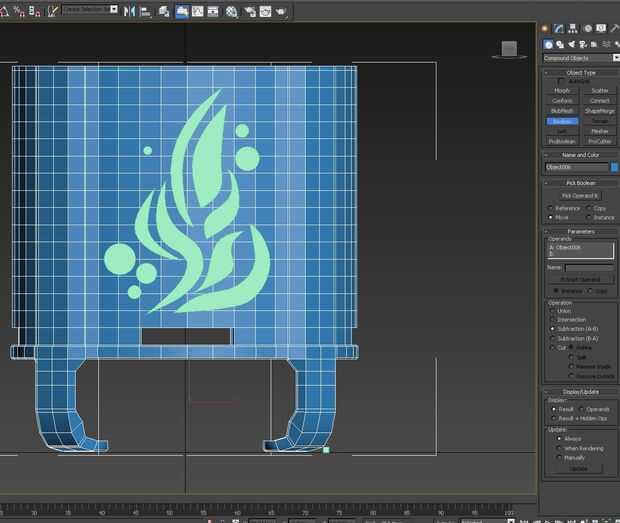620x523 pixels.
Task: Click the ViewCube in the viewport
Action: pos(508,48)
